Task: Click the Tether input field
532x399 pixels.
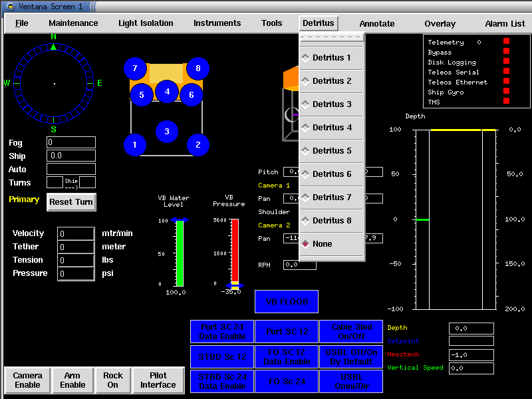Action: pos(76,247)
